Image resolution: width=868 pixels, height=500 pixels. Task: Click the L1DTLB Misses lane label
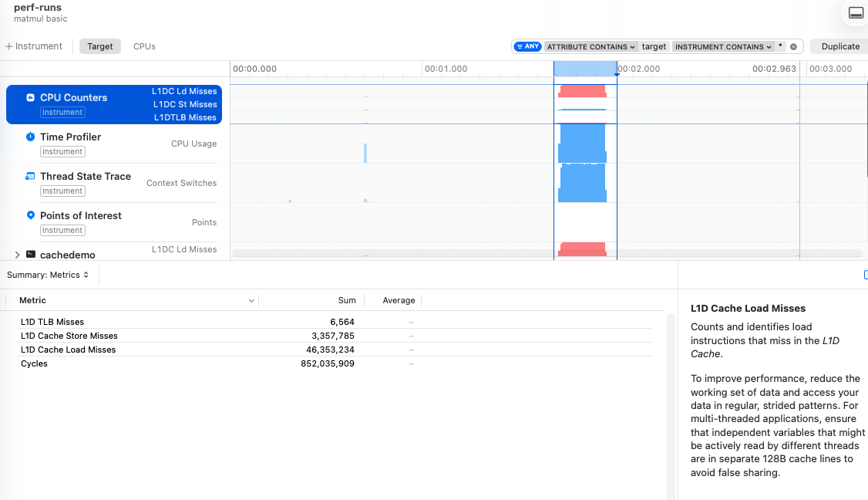(185, 117)
